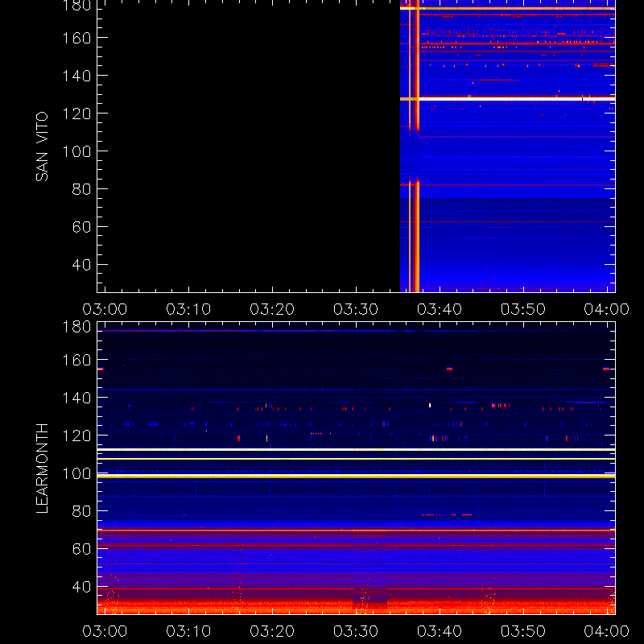Screen dimensions: 644x644
Task: Click 04:00 time label under San Vito plot
Action: coord(607,309)
